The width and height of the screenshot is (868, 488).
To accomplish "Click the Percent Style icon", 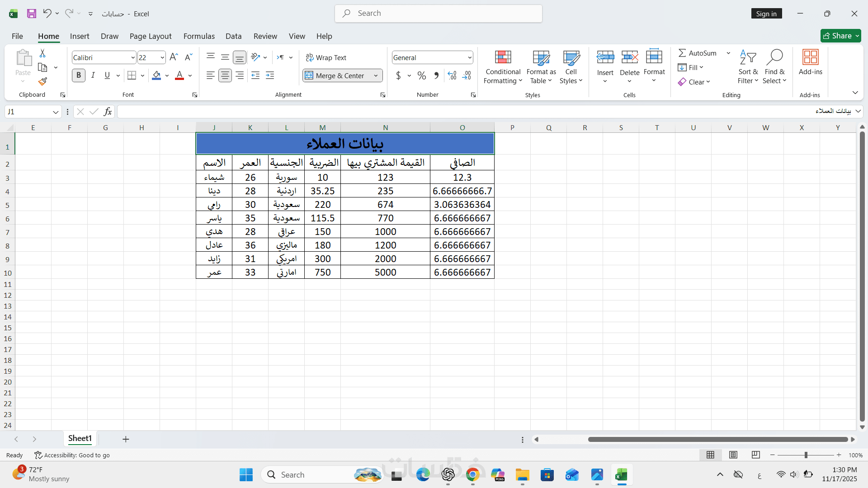I will pos(421,75).
